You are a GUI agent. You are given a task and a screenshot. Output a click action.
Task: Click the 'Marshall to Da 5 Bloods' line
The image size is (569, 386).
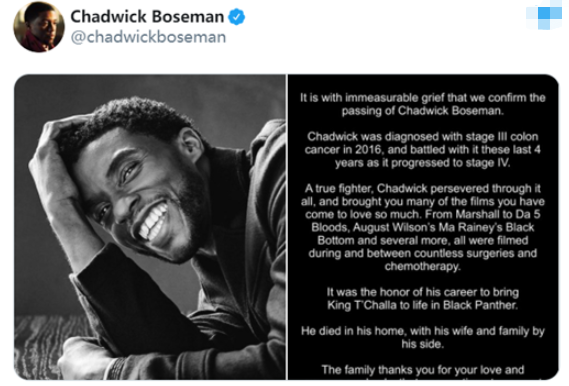422,214
